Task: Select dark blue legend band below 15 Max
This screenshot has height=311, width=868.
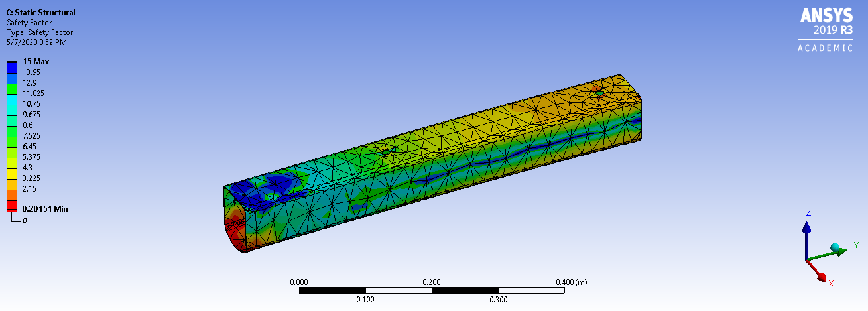Action: point(12,66)
